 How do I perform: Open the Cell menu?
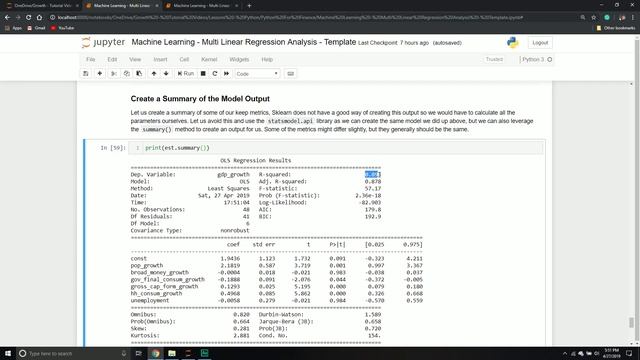tap(184, 60)
